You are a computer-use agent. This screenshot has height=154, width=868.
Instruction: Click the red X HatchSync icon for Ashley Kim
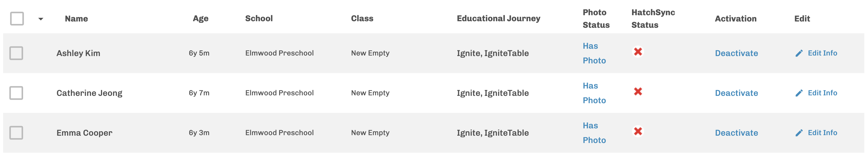coord(638,52)
